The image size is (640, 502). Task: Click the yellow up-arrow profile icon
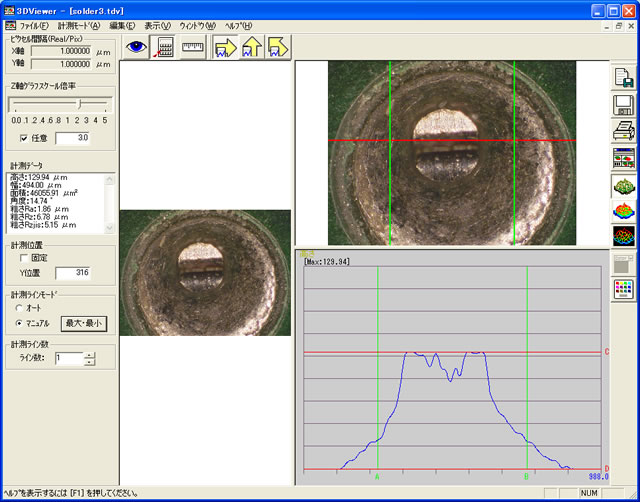tap(251, 46)
